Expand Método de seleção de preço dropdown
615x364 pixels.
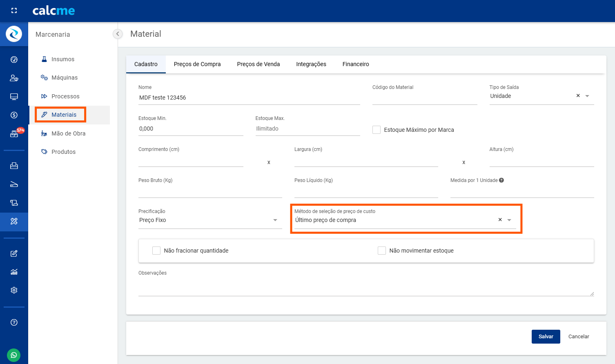coord(509,220)
